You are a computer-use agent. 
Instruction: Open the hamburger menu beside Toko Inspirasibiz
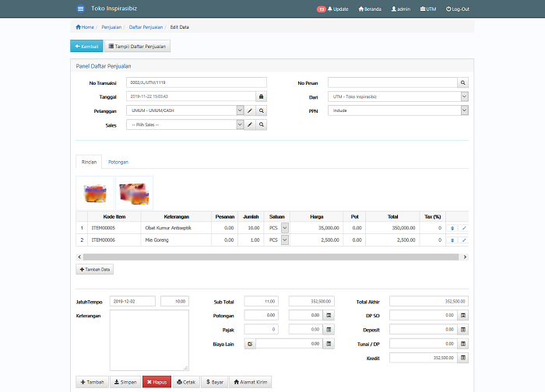tap(80, 9)
